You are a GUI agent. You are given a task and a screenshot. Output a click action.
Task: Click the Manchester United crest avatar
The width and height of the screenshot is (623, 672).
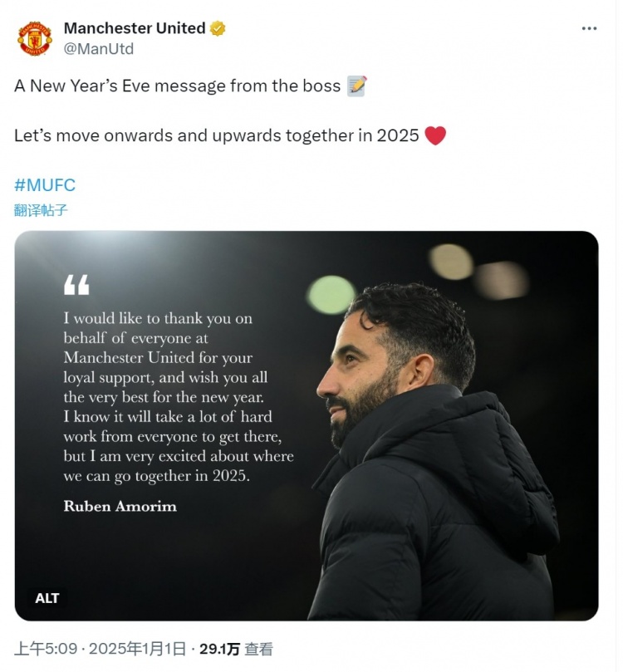tap(35, 38)
